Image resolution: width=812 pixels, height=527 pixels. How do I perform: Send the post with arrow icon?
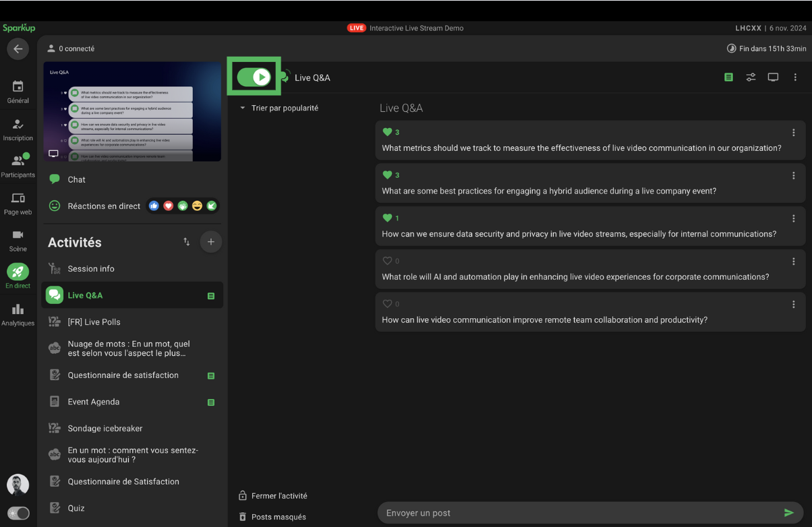(x=788, y=513)
